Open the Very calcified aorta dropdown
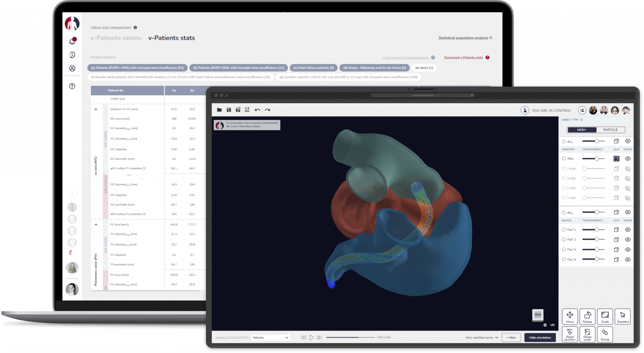Viewport: 644px width, 353px height. [481, 337]
